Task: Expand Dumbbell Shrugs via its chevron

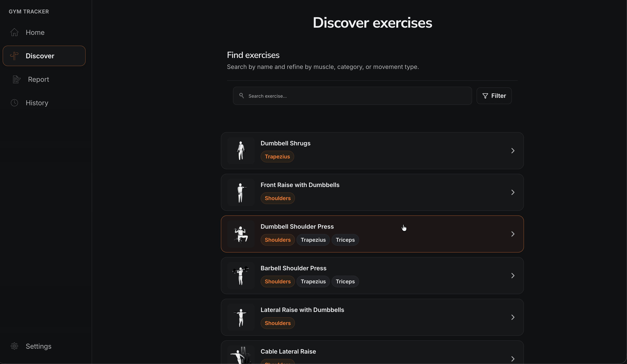Action: click(x=513, y=151)
